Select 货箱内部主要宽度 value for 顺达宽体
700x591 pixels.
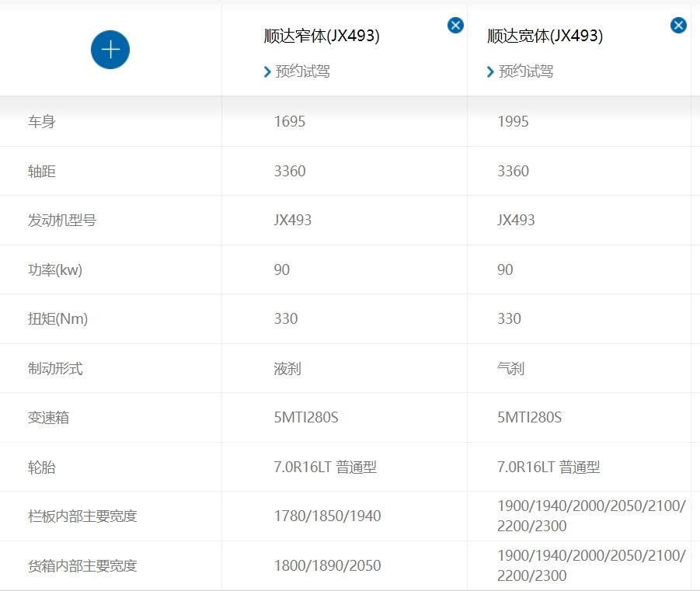(x=591, y=565)
